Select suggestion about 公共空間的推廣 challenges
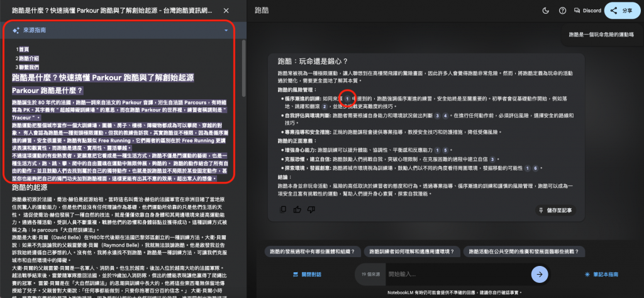 [x=524, y=251]
